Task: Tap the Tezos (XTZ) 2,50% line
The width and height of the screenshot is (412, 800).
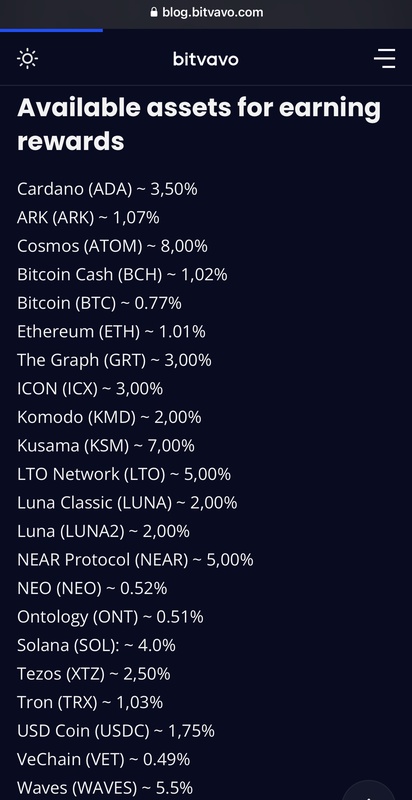Action: (94, 674)
